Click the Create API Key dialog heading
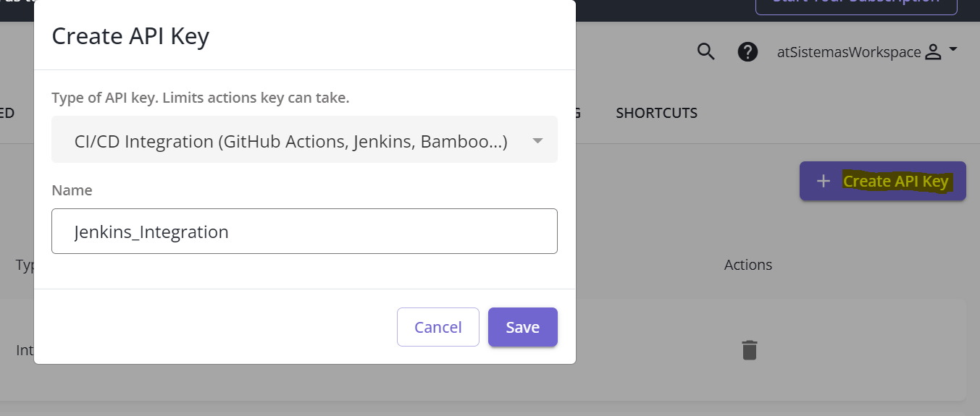The width and height of the screenshot is (980, 416). (130, 36)
